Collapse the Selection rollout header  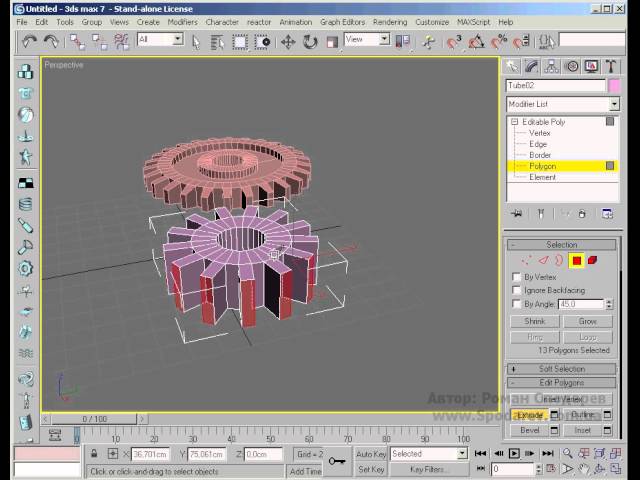point(561,244)
